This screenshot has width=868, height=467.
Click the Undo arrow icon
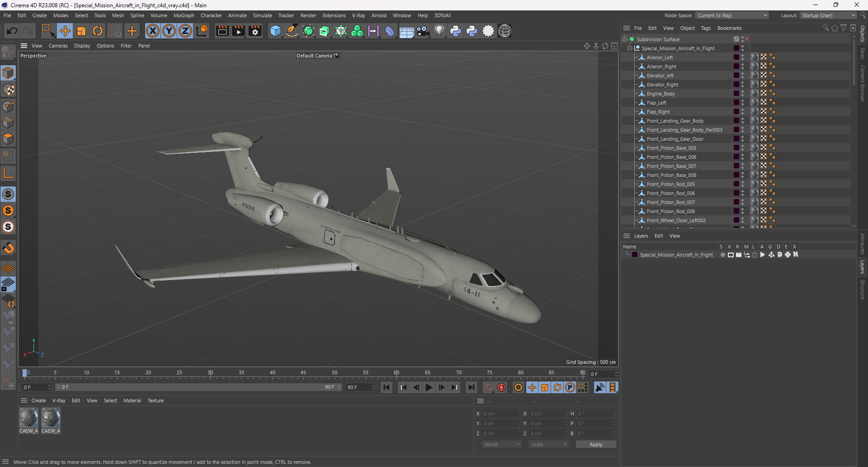click(x=12, y=31)
